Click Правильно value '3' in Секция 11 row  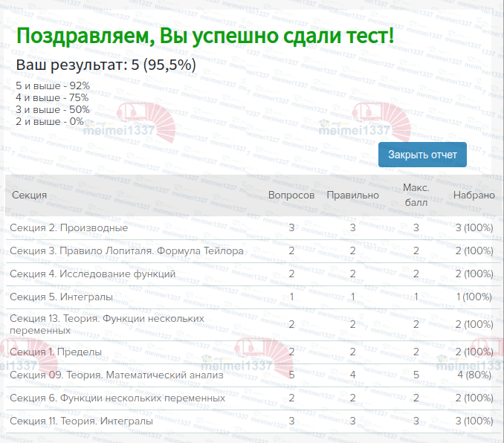pyautogui.click(x=352, y=421)
